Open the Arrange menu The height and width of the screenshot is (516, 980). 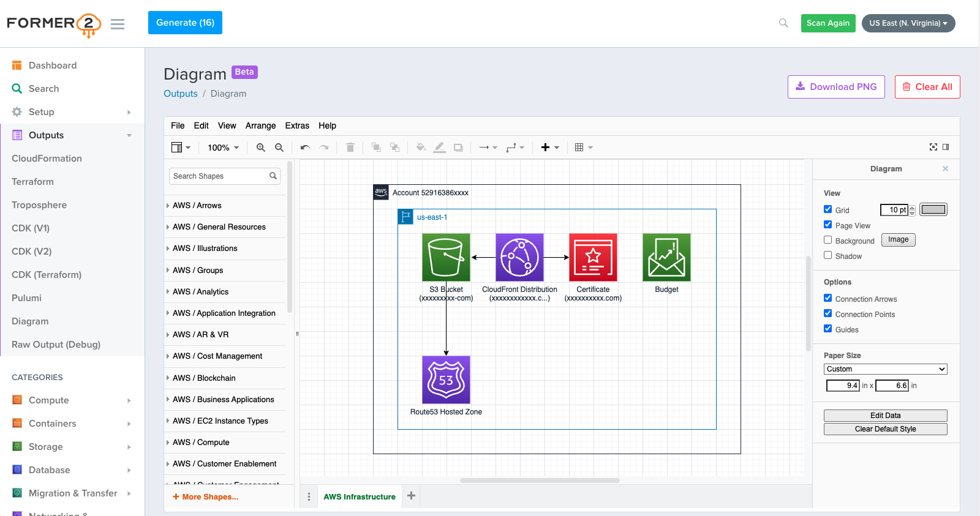tap(260, 125)
